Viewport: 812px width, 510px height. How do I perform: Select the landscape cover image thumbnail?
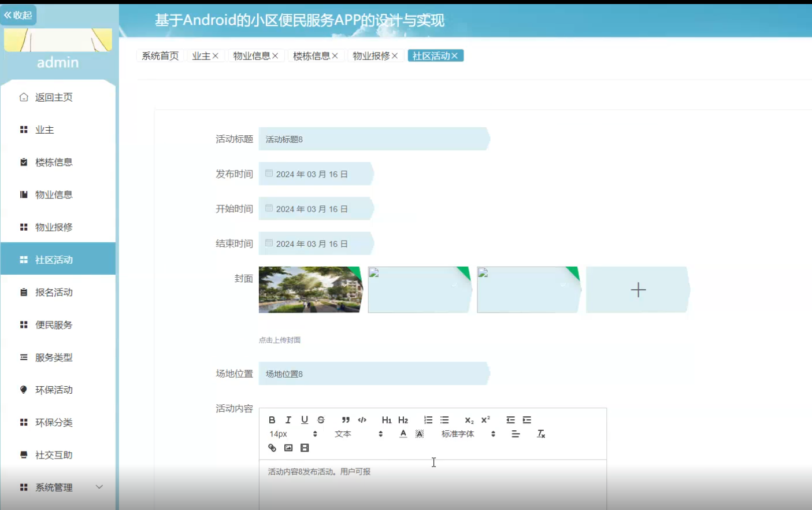(310, 290)
